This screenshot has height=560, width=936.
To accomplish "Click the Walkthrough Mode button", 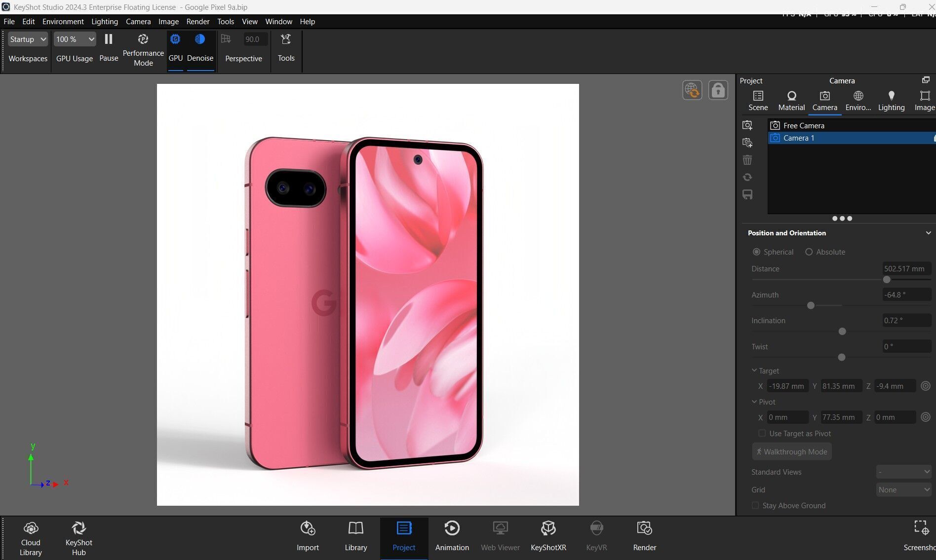I will click(792, 451).
